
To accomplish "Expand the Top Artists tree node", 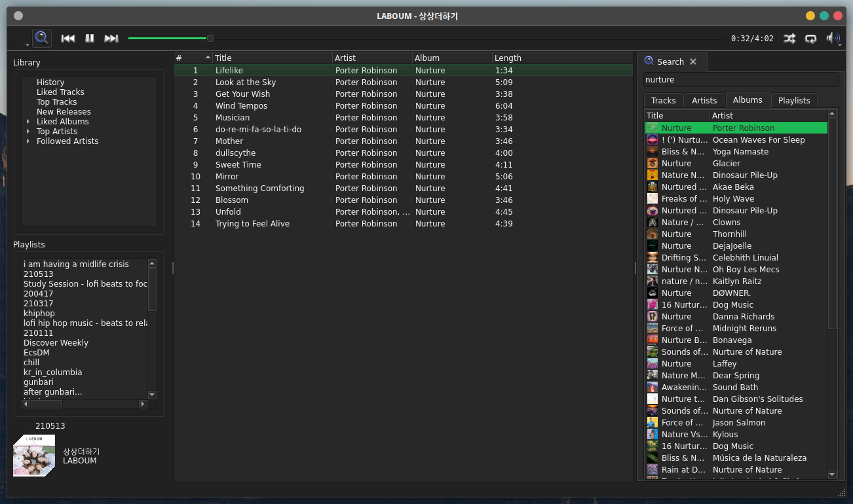I will 28,132.
